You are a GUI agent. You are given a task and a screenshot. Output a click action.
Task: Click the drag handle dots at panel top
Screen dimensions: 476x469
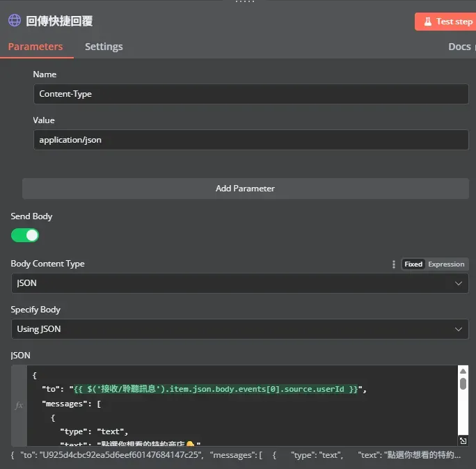pos(245,2)
